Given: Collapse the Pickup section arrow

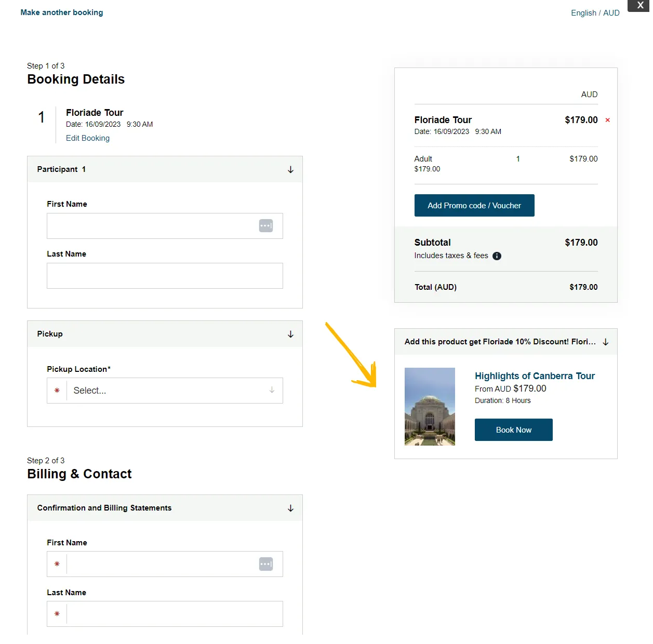Looking at the screenshot, I should (290, 334).
